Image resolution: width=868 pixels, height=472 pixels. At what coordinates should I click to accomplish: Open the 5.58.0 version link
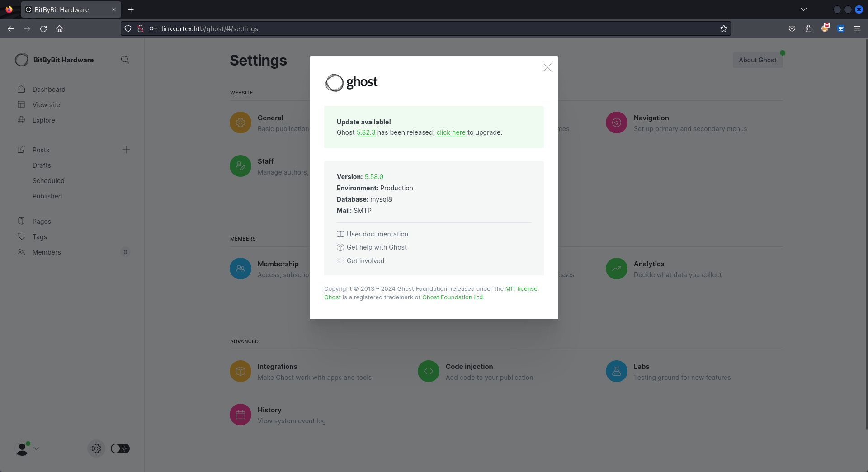[374, 177]
